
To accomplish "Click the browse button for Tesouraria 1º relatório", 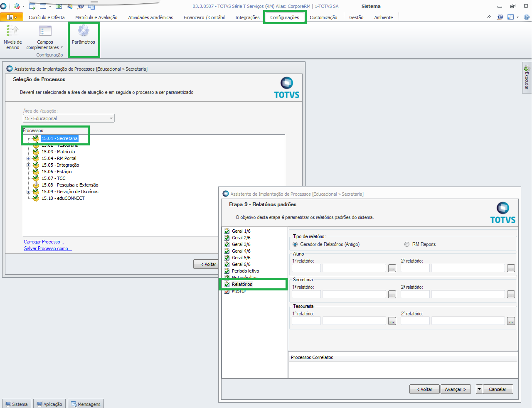I will coord(392,321).
